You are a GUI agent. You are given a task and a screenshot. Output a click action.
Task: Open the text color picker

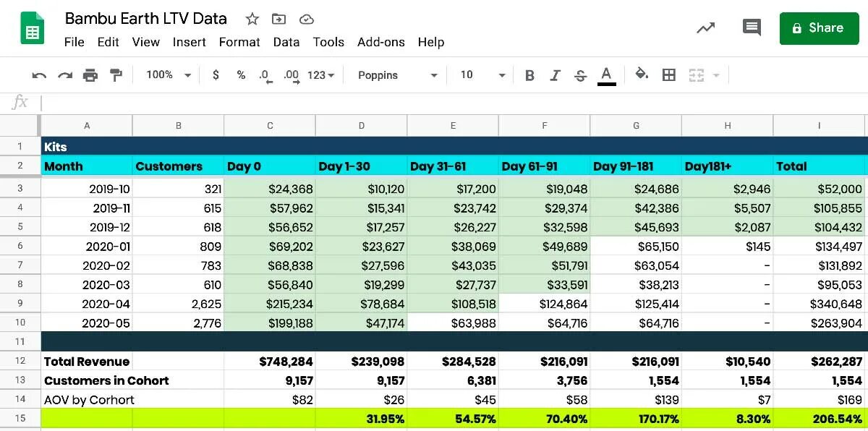pyautogui.click(x=606, y=75)
